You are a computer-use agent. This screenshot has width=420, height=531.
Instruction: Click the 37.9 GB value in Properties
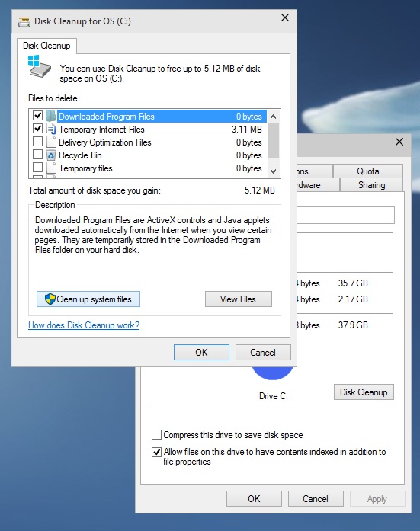[x=353, y=325]
